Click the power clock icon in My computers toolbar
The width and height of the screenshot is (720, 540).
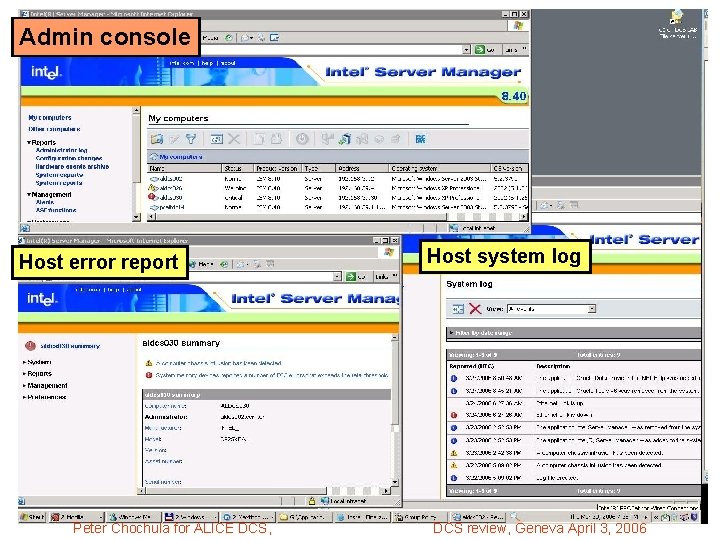(302, 139)
